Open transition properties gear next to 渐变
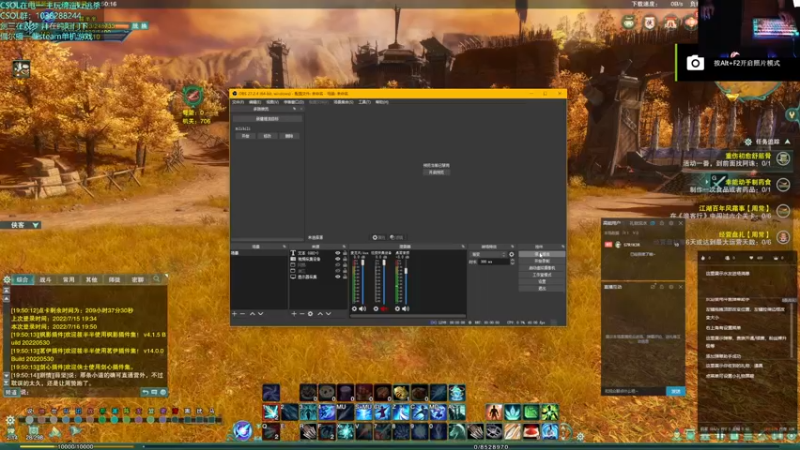 tap(511, 254)
